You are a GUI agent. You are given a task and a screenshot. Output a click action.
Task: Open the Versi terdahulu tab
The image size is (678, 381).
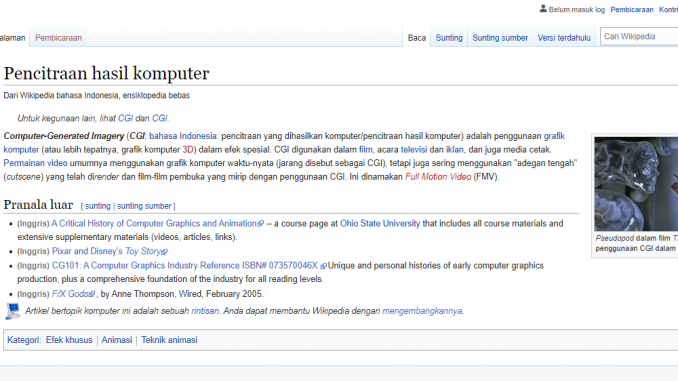pyautogui.click(x=564, y=38)
